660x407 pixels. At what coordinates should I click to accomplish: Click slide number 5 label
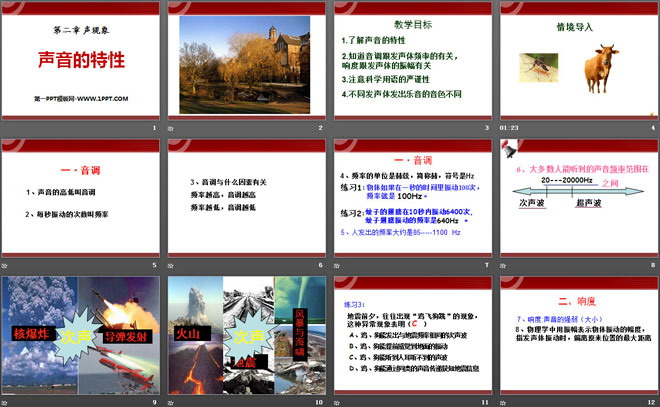pos(154,265)
